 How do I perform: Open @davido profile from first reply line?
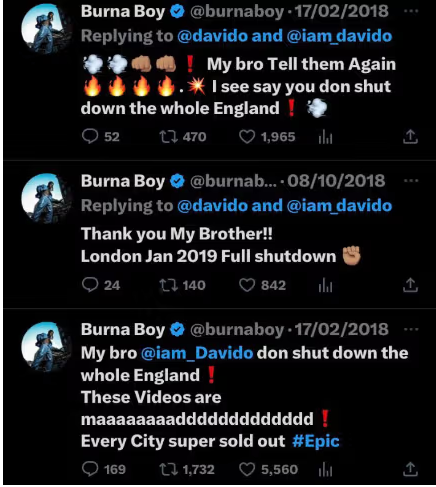[x=212, y=36]
